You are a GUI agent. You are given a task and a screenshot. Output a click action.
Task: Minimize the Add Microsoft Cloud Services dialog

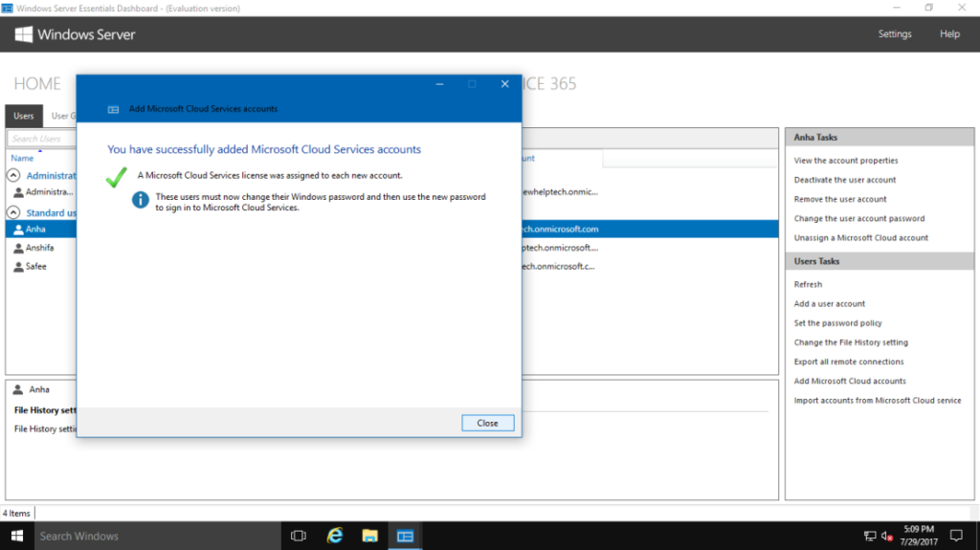coord(439,84)
